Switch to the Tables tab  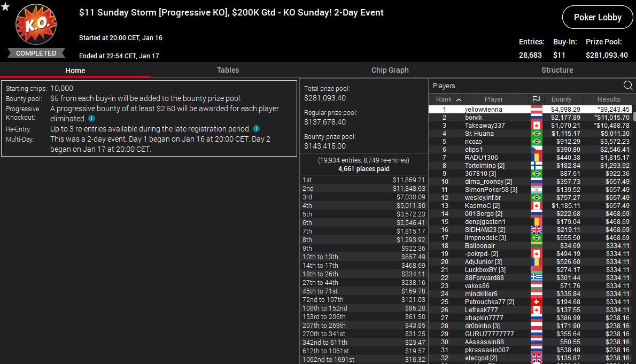coord(228,70)
